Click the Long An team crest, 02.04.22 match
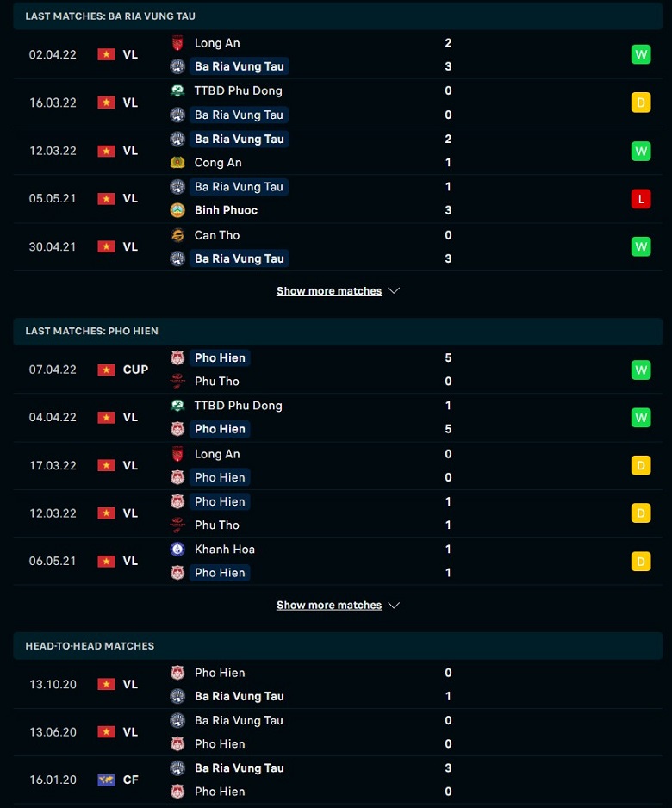The width and height of the screenshot is (672, 808). point(177,43)
